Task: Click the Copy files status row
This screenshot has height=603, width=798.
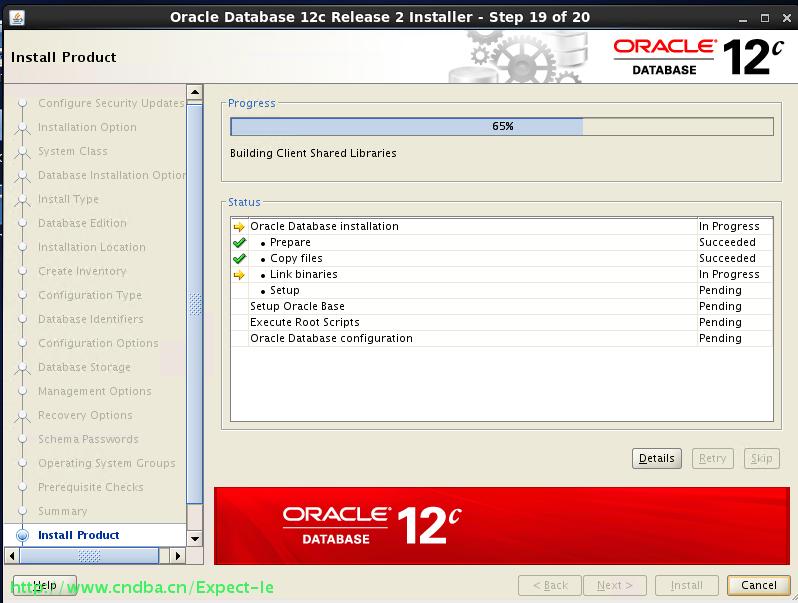Action: point(502,259)
